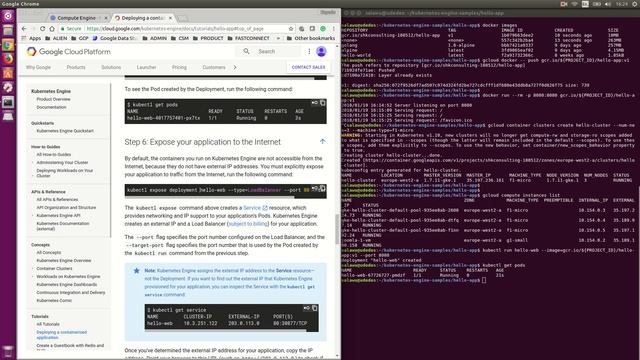Screen dimensions: 640x360
Task: Open Ubuntu Dash search in launcher
Action: click(x=8, y=16)
